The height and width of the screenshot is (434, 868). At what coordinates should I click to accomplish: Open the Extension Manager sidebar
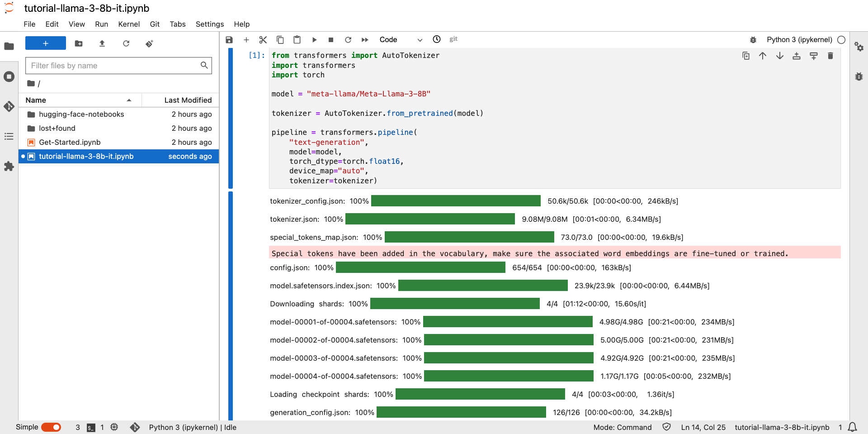(x=9, y=166)
